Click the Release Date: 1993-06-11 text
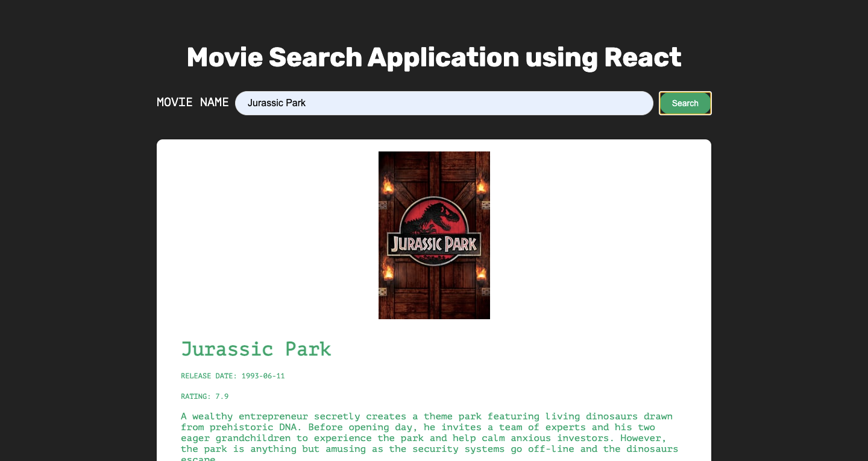The height and width of the screenshot is (461, 868). 233,376
